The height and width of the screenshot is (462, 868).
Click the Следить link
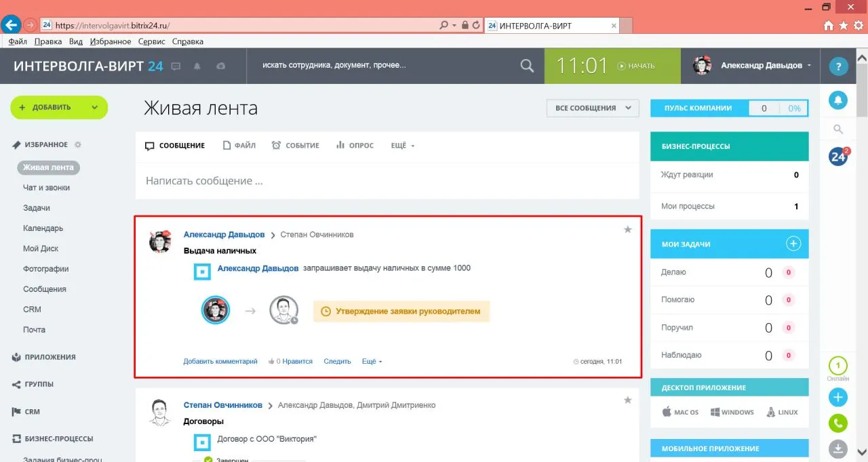(337, 361)
